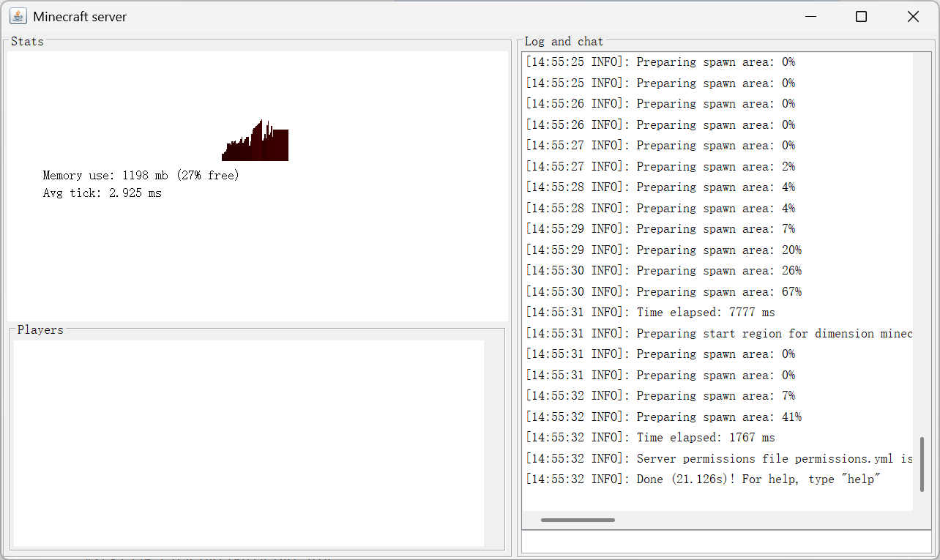940x560 pixels.
Task: Click the 'Time elapsed: 1767 ms' log line
Action: 650,438
